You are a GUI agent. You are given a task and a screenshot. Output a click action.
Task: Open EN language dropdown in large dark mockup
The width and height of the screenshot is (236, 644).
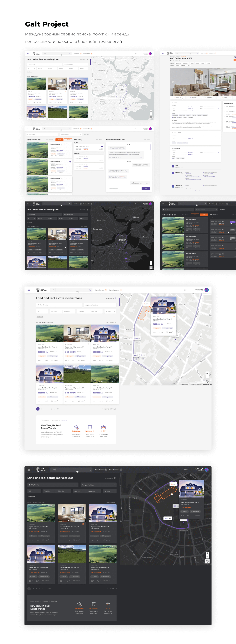(x=186, y=470)
